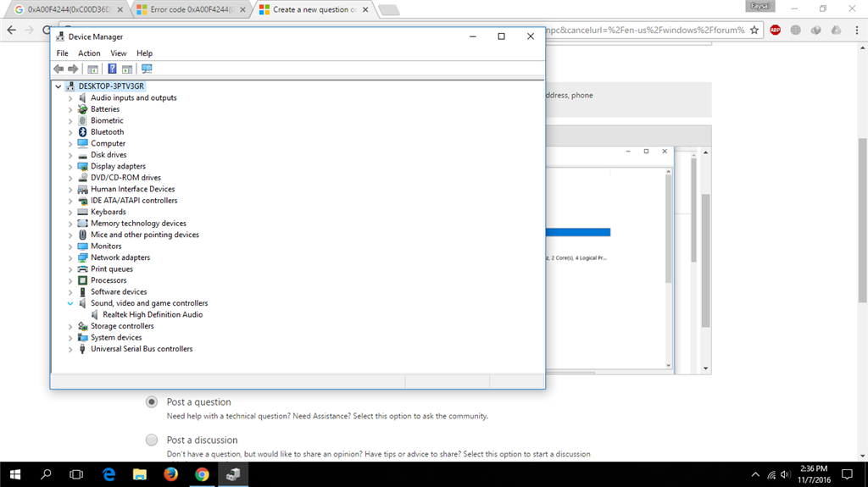Click the Chrome browser Back button
The height and width of the screenshot is (487, 868).
tap(12, 30)
